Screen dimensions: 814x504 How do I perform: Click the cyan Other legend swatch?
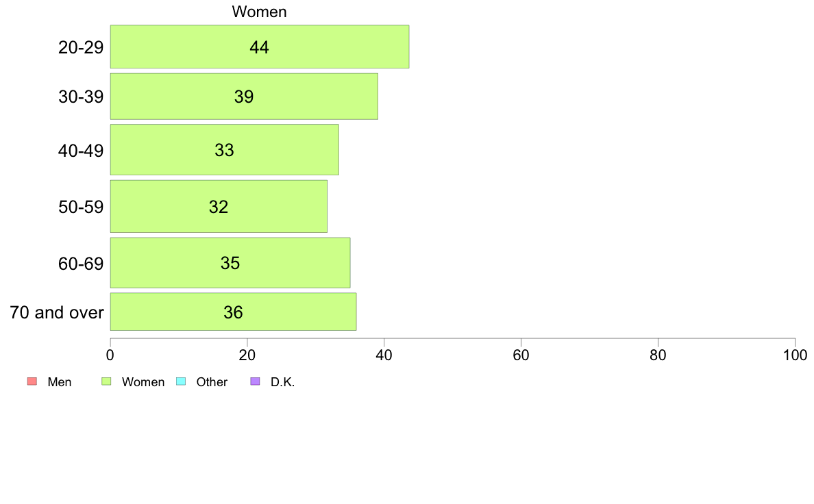[181, 381]
